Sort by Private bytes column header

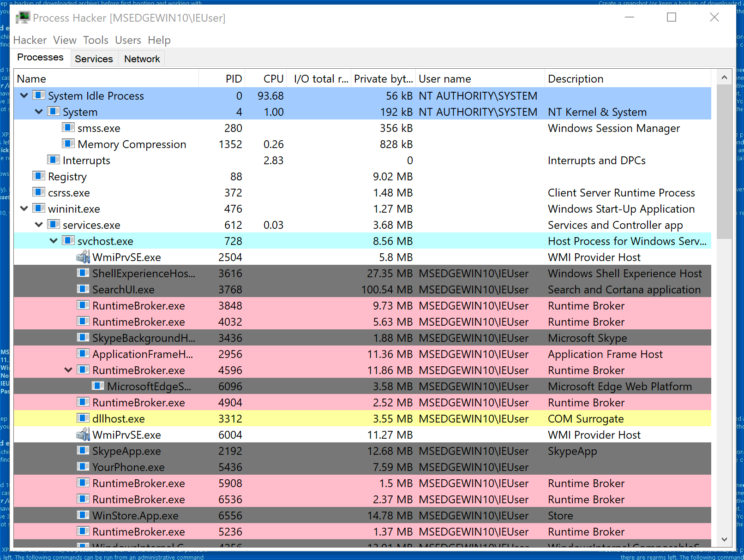click(383, 79)
